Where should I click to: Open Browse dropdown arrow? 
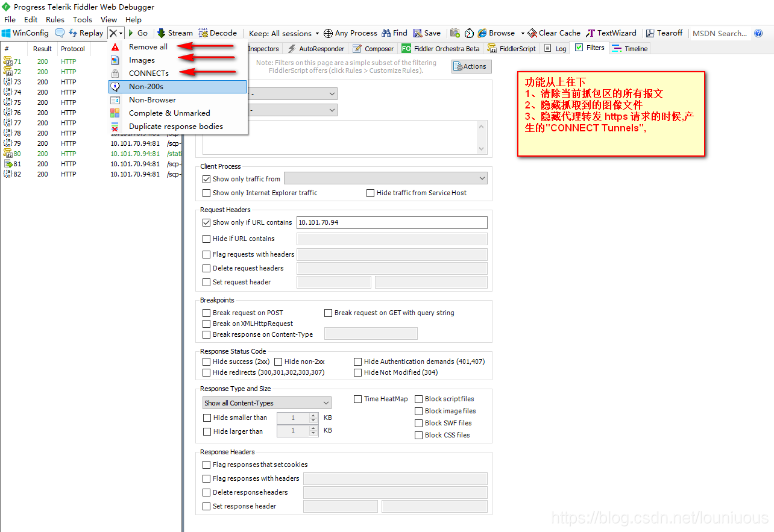click(522, 33)
